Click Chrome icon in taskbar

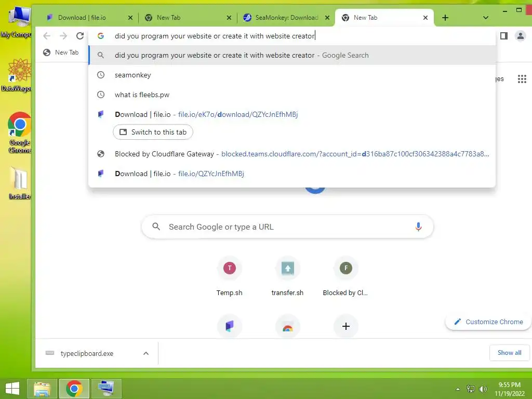pos(74,389)
